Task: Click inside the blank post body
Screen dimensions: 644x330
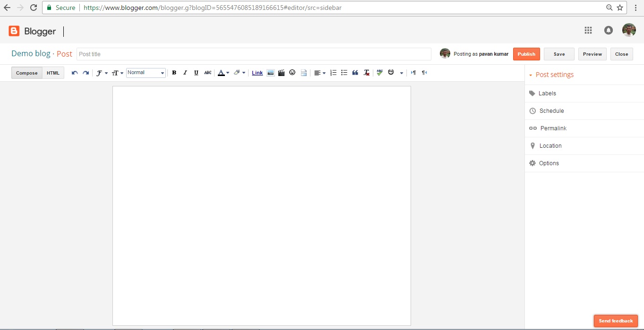Action: click(x=262, y=206)
